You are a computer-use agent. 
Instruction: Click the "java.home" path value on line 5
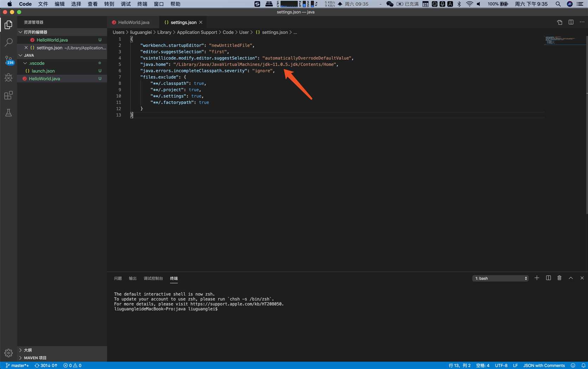255,64
